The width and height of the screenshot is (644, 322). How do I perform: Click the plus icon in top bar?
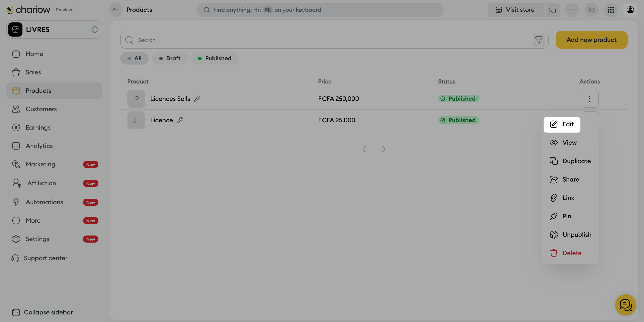(x=572, y=10)
